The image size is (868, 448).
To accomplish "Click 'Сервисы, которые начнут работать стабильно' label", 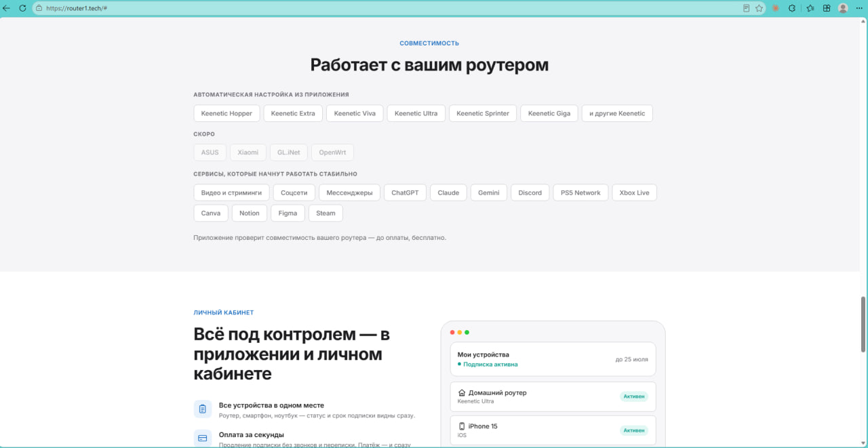I will coord(275,174).
